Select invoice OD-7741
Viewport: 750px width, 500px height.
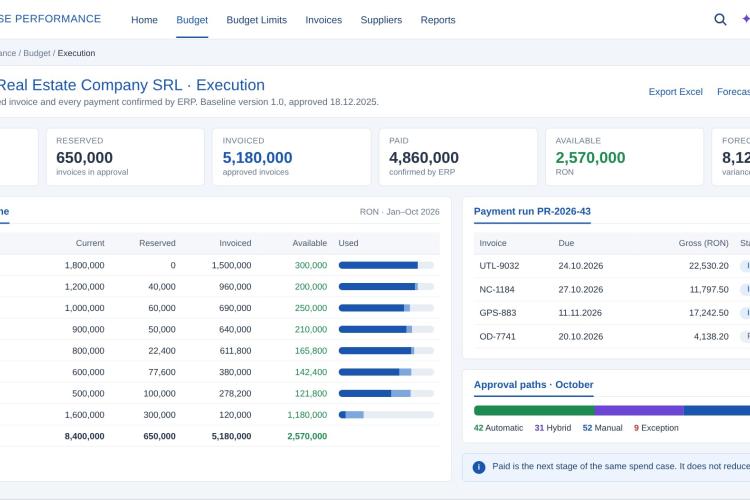(x=497, y=336)
